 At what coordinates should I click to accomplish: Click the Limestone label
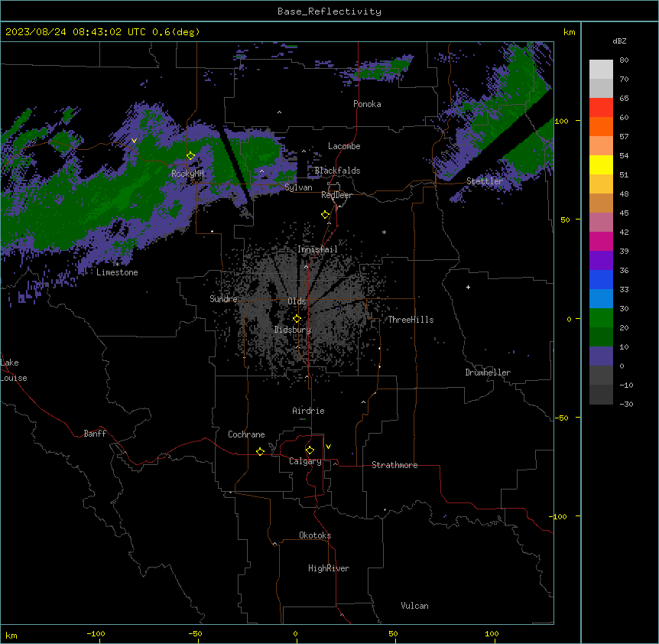117,272
